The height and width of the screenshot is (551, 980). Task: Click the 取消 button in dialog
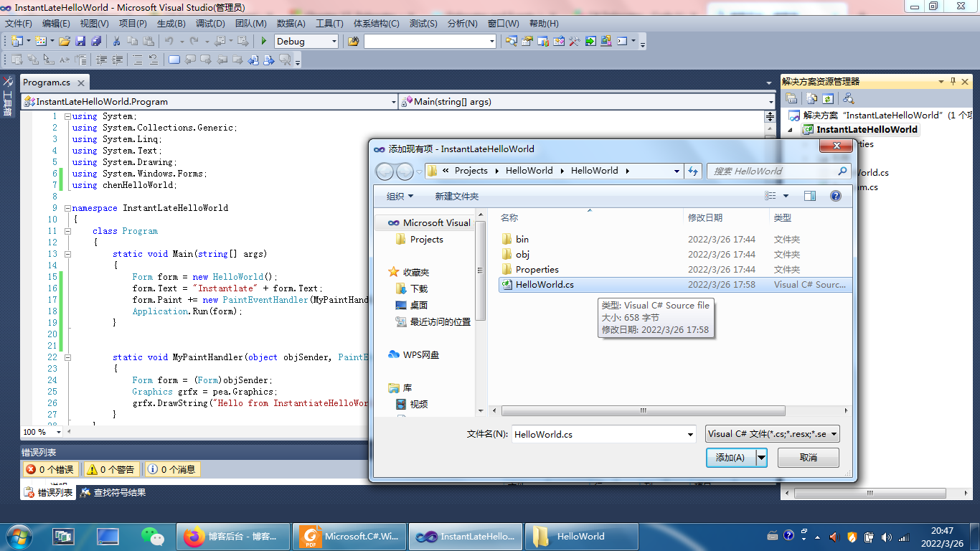coord(808,457)
